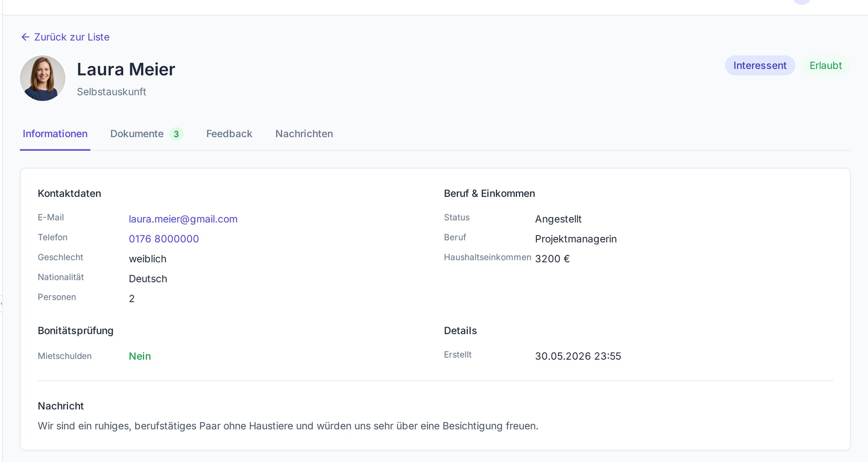Click the Laura Meier name heading
Viewport: 868px width, 462px height.
coord(126,69)
